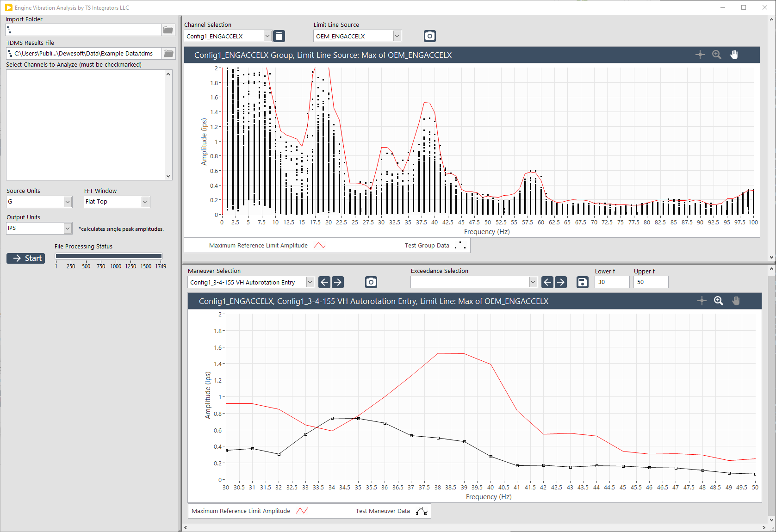
Task: Click the red limit line legend icon in top graph
Action: click(320, 245)
